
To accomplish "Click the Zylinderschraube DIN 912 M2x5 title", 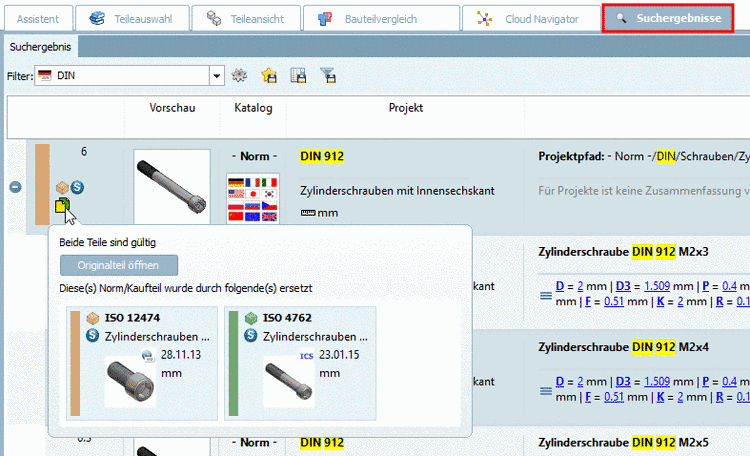I will (x=623, y=443).
